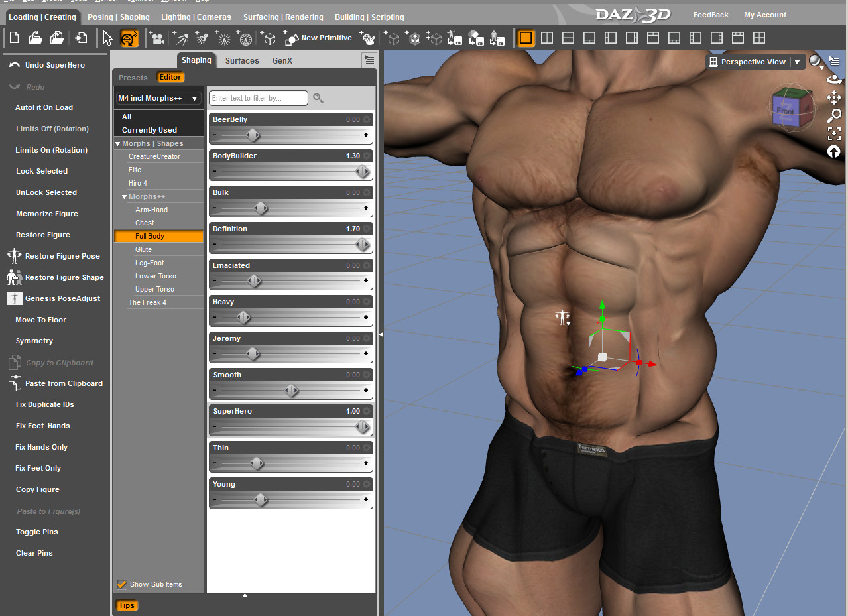Click Undo SuperHero

pyautogui.click(x=55, y=65)
